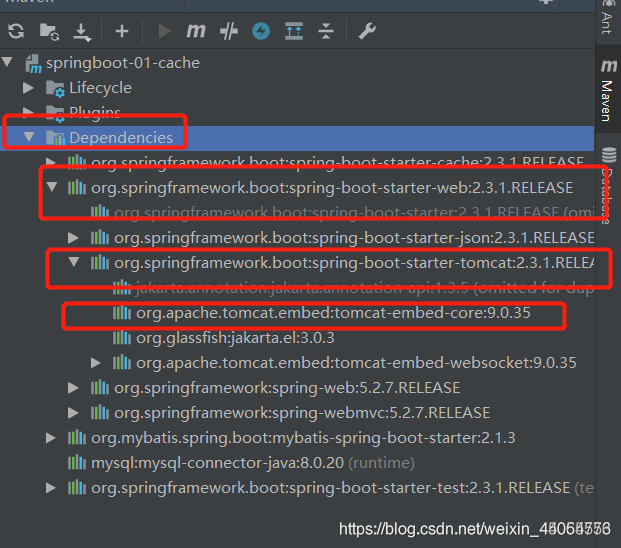Toggle skip tests mode icon
The height and width of the screenshot is (548, 621).
[x=229, y=31]
